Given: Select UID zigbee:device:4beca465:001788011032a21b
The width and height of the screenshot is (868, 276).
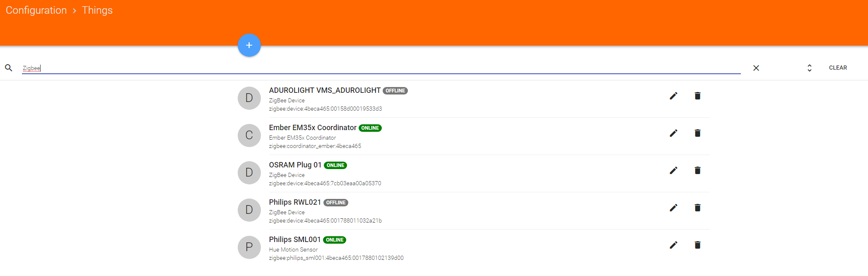Looking at the screenshot, I should [x=325, y=221].
